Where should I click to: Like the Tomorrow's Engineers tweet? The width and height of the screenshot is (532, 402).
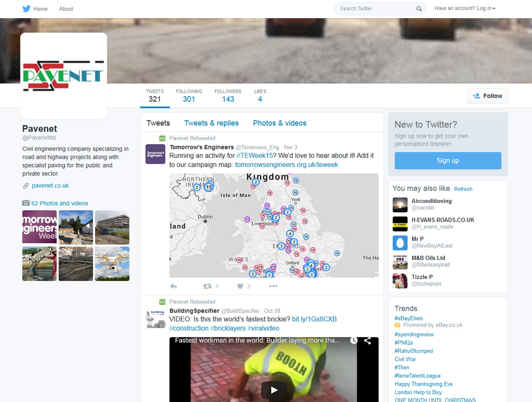240,286
